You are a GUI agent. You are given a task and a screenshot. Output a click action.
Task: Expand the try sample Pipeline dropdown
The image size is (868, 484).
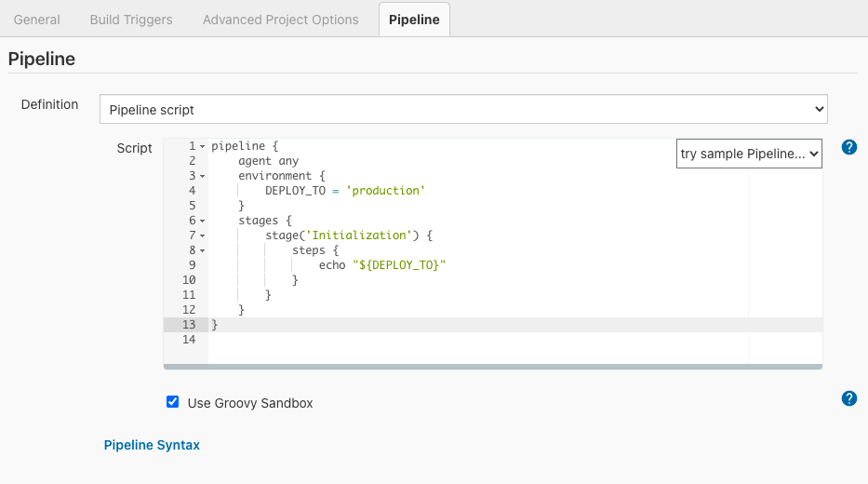click(x=749, y=154)
